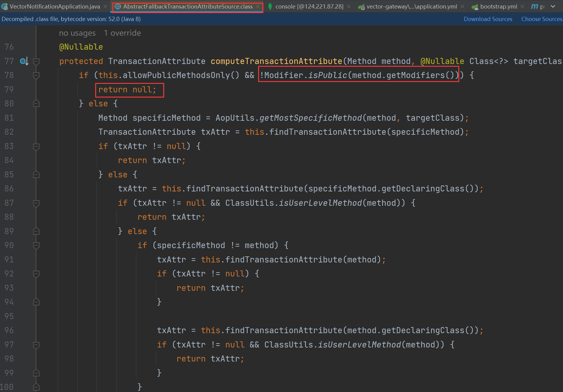Click the green database console tab icon
Viewport: 563px width, 392px height.
pyautogui.click(x=270, y=6)
